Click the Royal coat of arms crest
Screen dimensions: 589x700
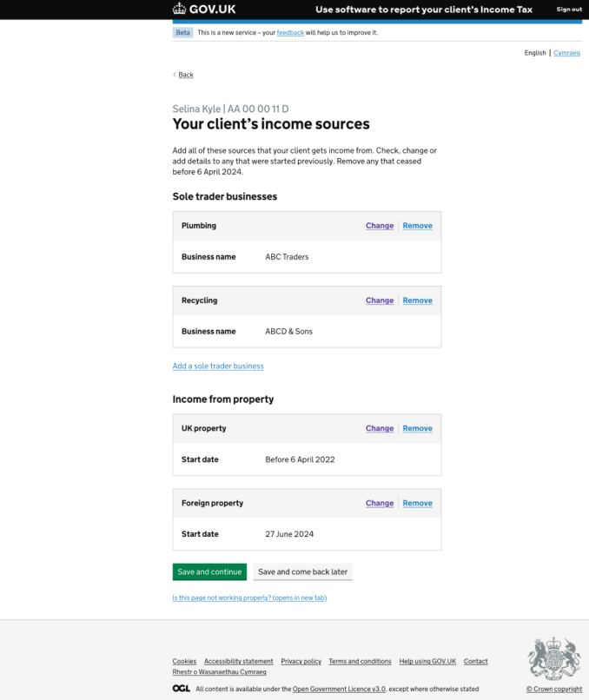click(554, 659)
